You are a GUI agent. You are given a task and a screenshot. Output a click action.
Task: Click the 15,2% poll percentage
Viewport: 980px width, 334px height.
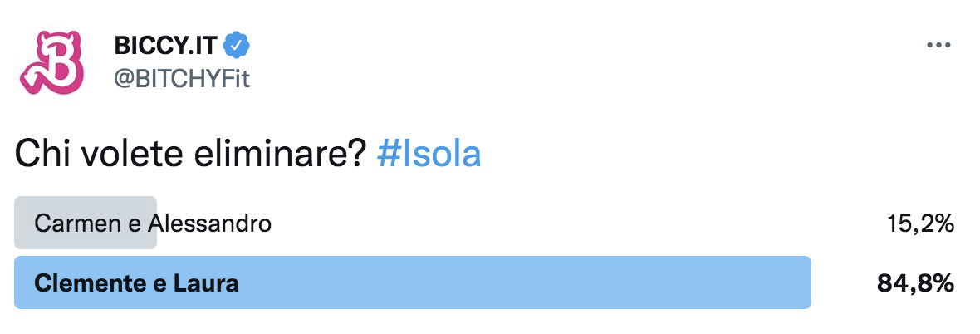click(921, 223)
